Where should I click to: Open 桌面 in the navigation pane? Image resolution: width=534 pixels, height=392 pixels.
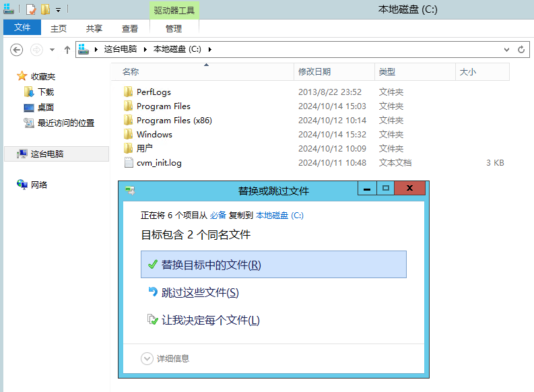[46, 108]
